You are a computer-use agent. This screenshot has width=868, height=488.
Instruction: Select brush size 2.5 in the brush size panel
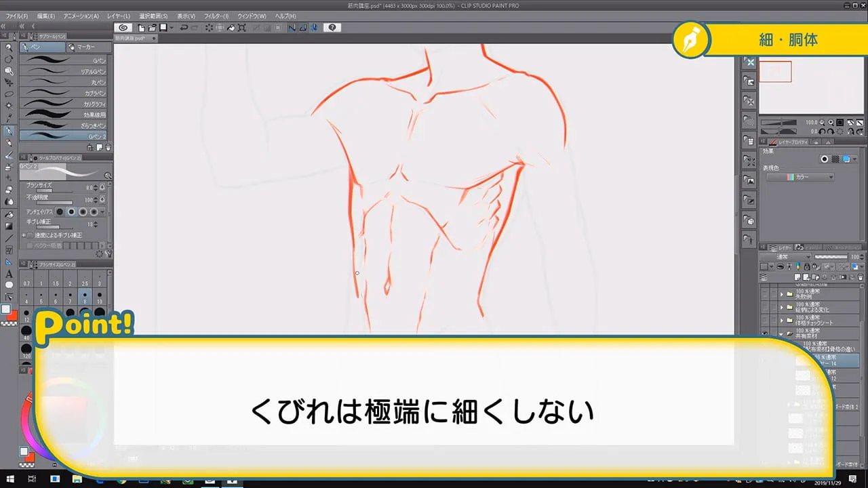coord(84,281)
